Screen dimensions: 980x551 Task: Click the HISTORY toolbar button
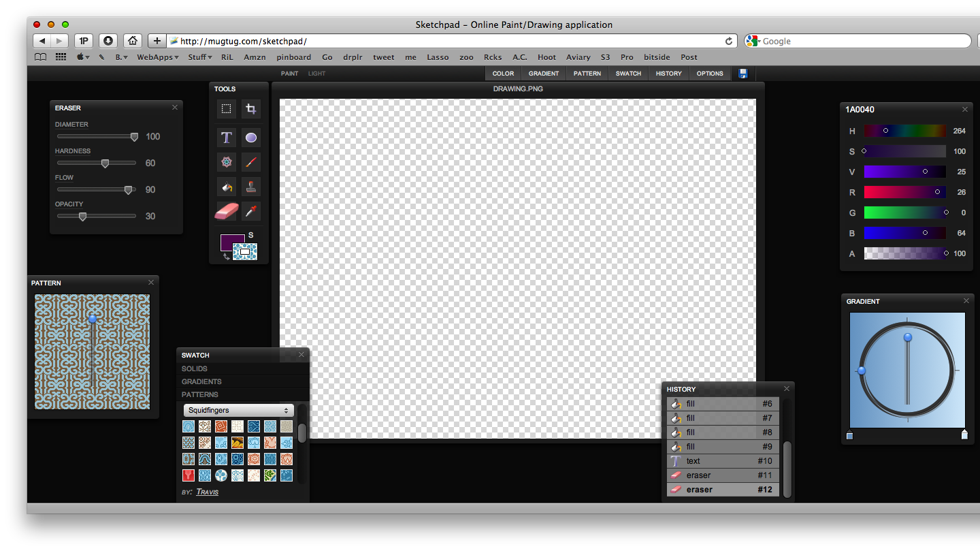668,74
